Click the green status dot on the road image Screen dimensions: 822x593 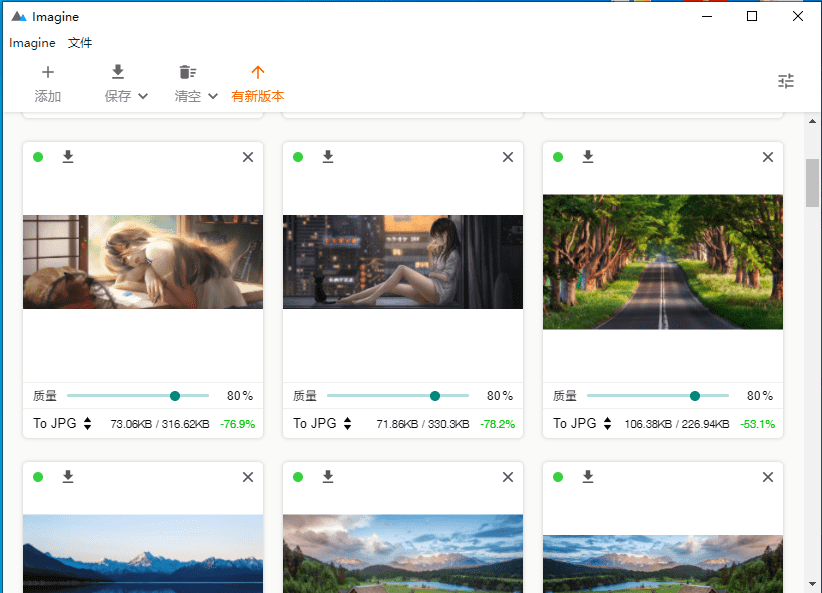pos(558,157)
